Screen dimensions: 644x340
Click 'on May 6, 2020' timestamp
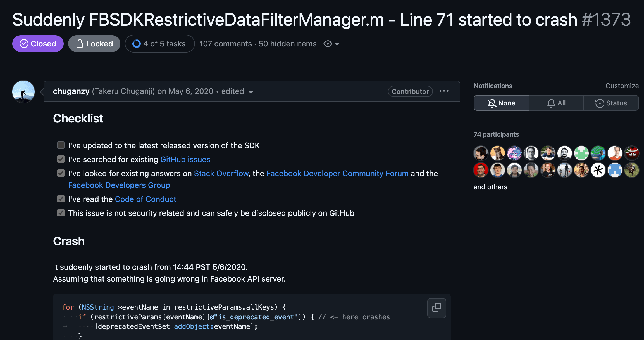(185, 91)
